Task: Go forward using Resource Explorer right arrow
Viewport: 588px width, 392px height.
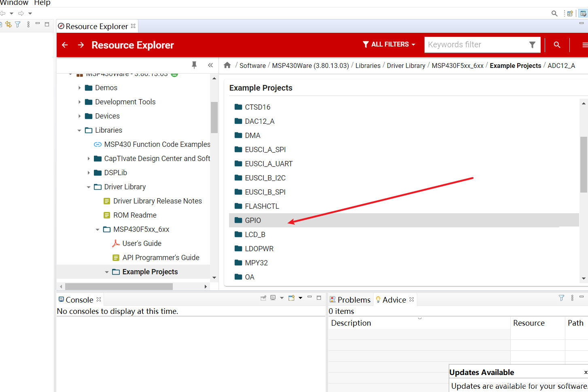Action: coord(81,45)
